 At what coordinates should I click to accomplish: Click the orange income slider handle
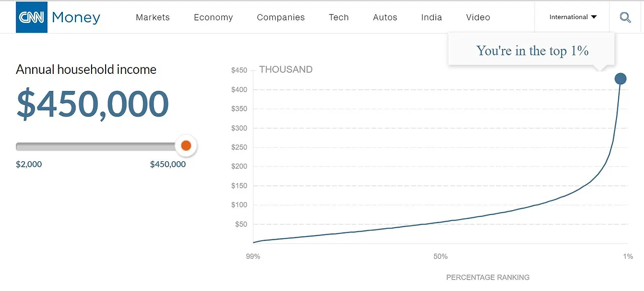click(186, 146)
